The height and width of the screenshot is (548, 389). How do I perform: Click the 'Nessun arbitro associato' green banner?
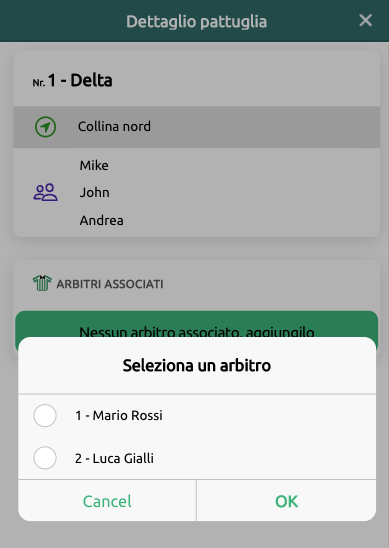(196, 324)
